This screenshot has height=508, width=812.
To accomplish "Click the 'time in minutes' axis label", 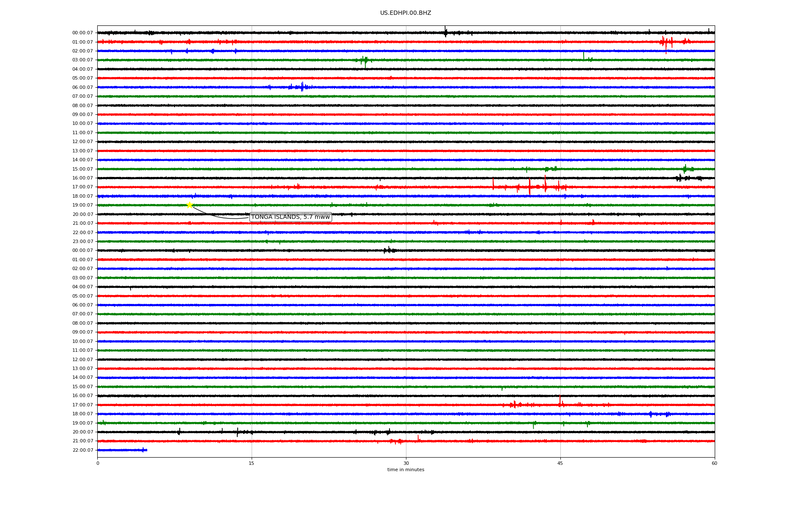I will click(406, 470).
